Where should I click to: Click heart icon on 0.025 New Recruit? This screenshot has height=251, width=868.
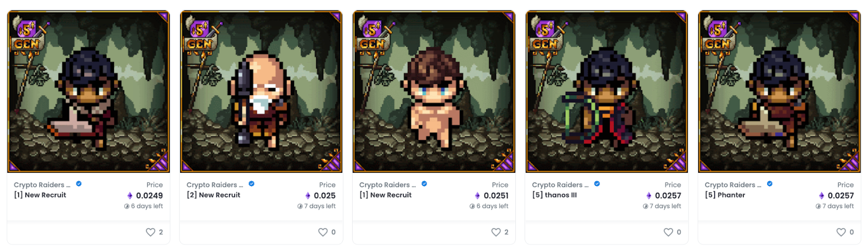(x=323, y=232)
